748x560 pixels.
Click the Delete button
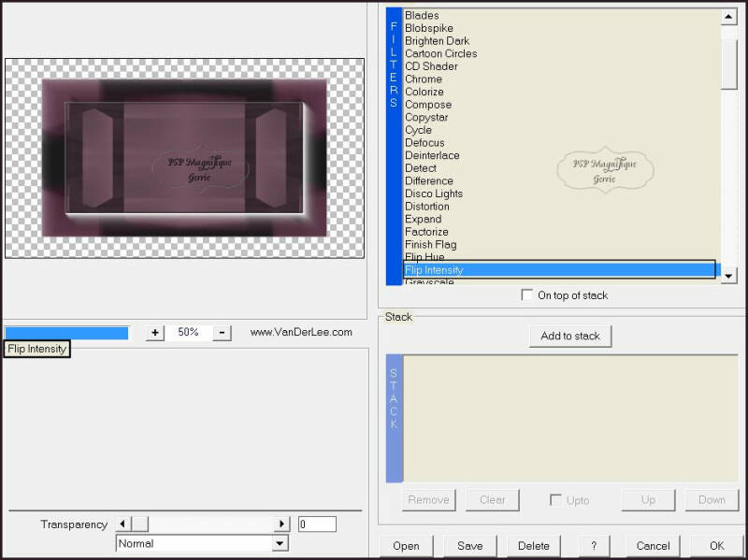(533, 546)
